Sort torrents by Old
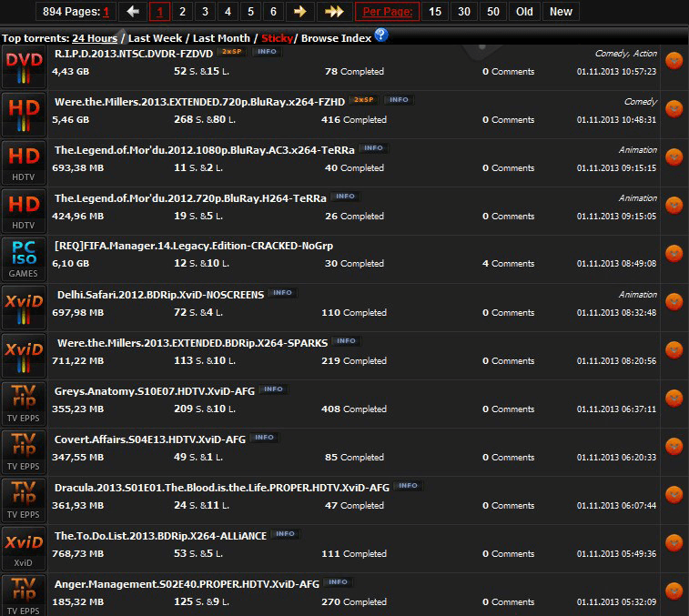689x616 pixels. point(524,12)
